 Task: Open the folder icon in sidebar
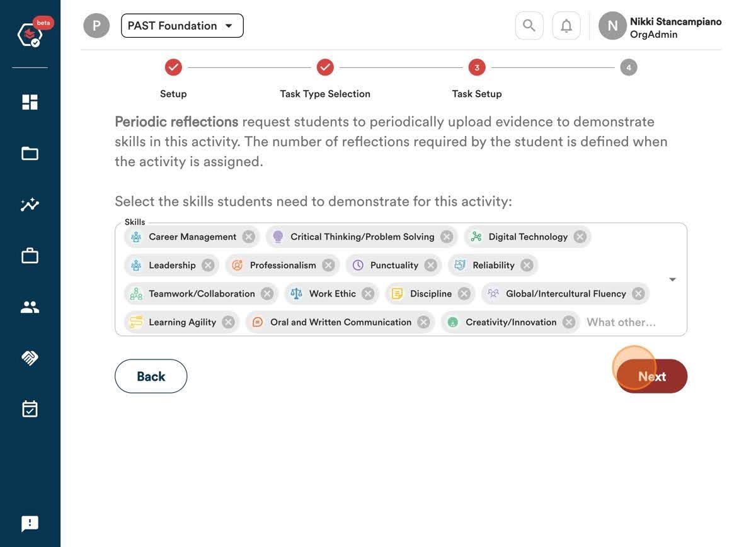tap(30, 154)
